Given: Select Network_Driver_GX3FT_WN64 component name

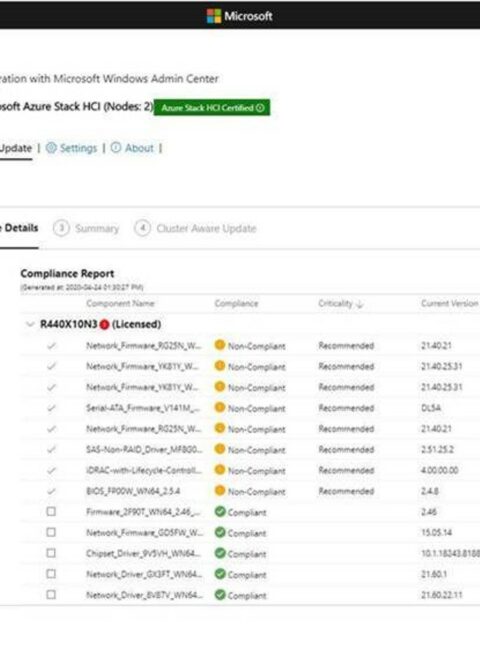Looking at the screenshot, I should point(144,574).
